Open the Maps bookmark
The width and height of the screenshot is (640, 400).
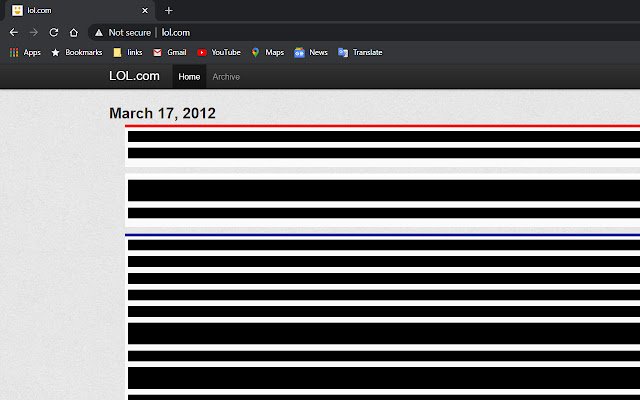coord(267,52)
